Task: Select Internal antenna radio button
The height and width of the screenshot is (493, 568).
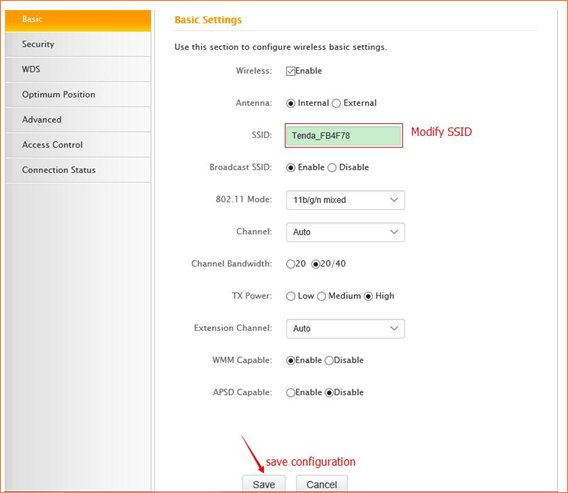Action: coord(291,103)
